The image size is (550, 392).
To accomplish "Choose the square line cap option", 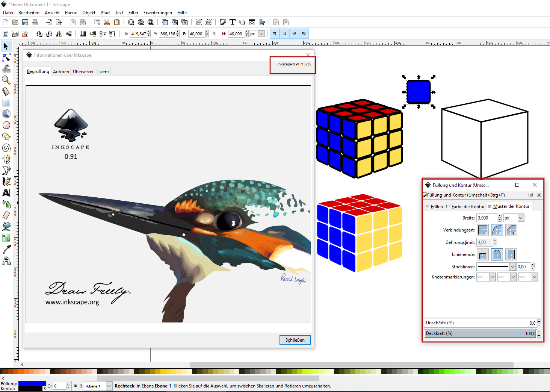I will tap(511, 254).
